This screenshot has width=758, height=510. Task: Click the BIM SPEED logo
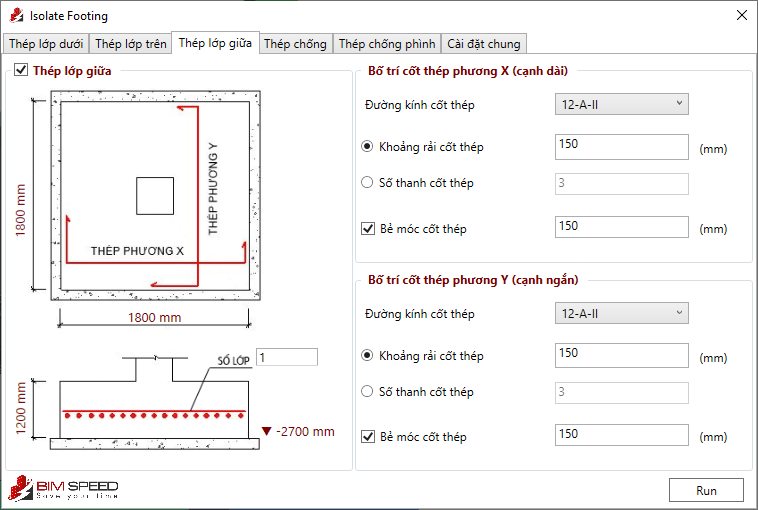[x=64, y=489]
